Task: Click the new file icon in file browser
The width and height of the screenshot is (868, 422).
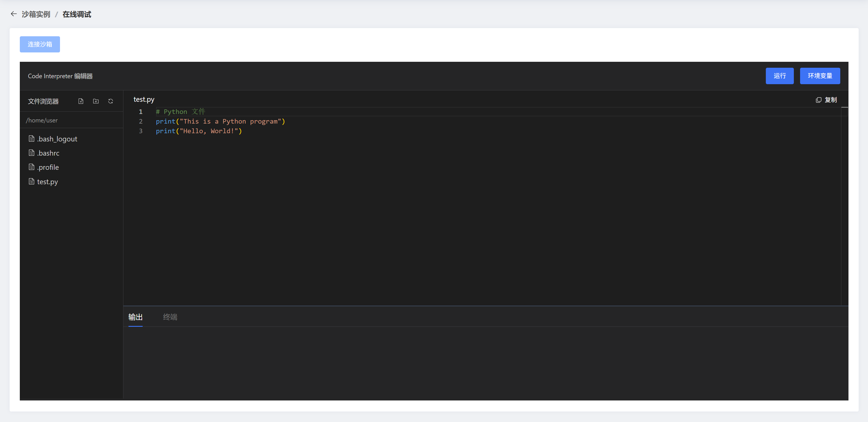Action: [81, 101]
